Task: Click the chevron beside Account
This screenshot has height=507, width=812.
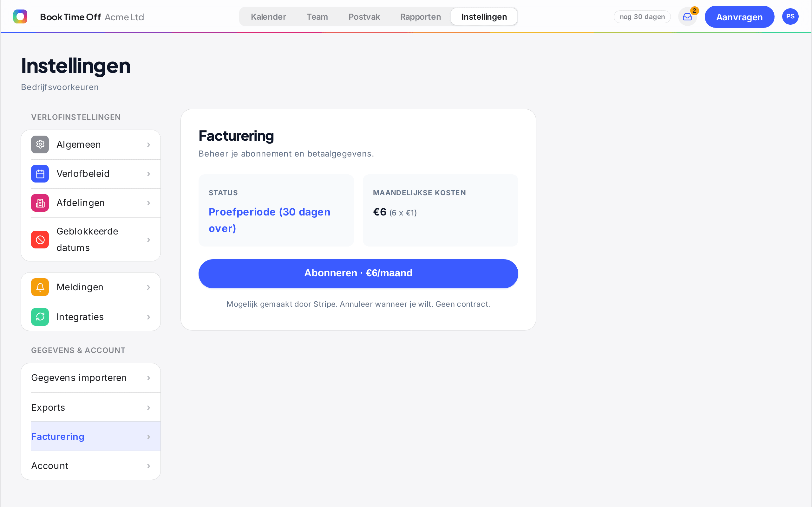Action: (x=148, y=466)
